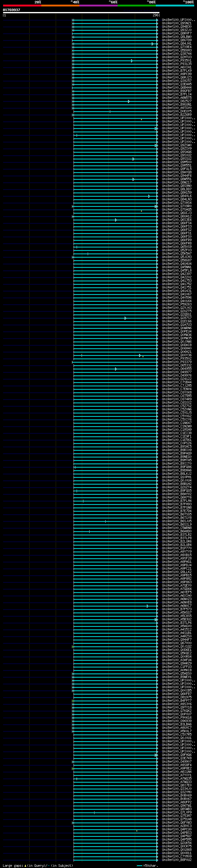
Task: Click the UniRef100_Q8W551 label
Action: 177,179
